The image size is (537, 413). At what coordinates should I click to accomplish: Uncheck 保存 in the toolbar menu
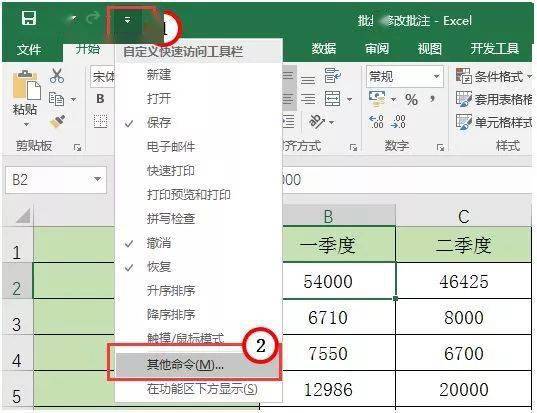click(x=199, y=123)
